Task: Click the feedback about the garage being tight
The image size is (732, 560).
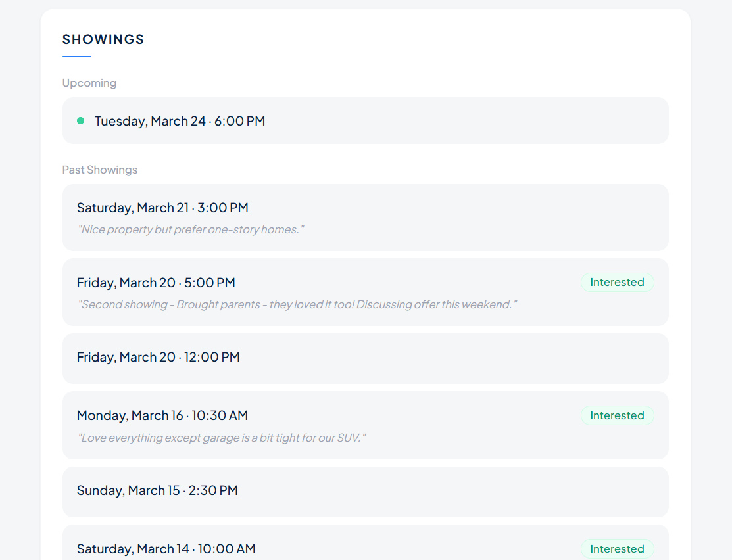Action: [x=222, y=438]
